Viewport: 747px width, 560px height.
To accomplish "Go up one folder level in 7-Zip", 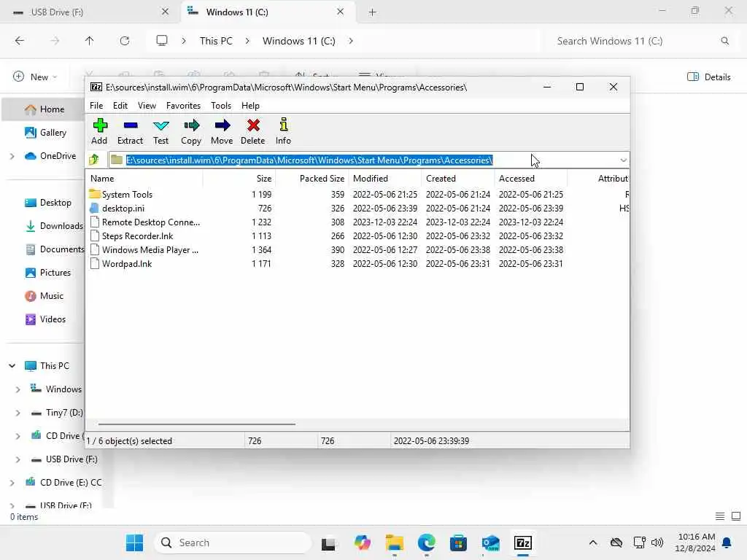I will 94,160.
